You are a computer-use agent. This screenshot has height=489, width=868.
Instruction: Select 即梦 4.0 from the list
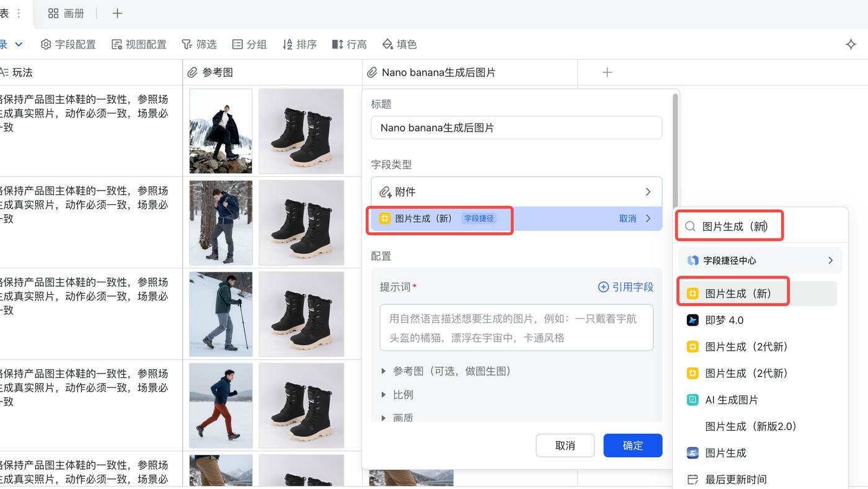[x=758, y=320]
